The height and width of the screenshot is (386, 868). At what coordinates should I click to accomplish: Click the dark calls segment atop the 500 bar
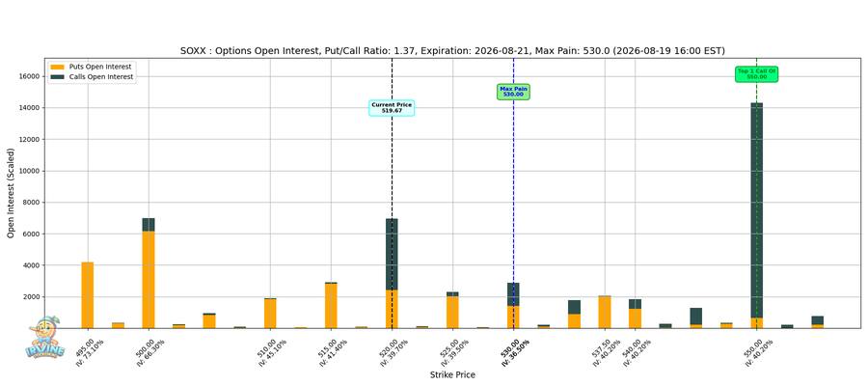(x=149, y=225)
